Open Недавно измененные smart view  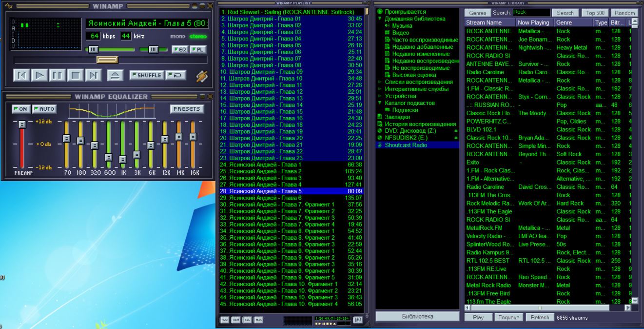[x=421, y=54]
